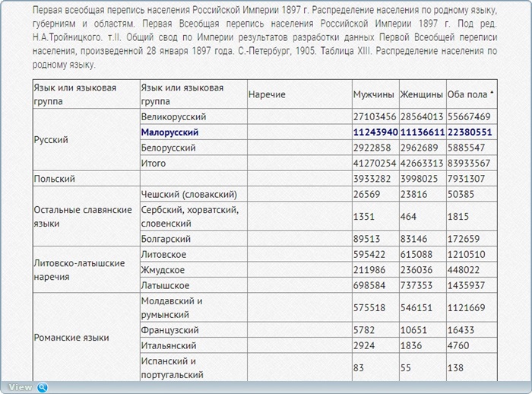Select 'Остальные славянские языки' group cell
Image resolution: width=532 pixels, height=394 pixels.
click(87, 216)
